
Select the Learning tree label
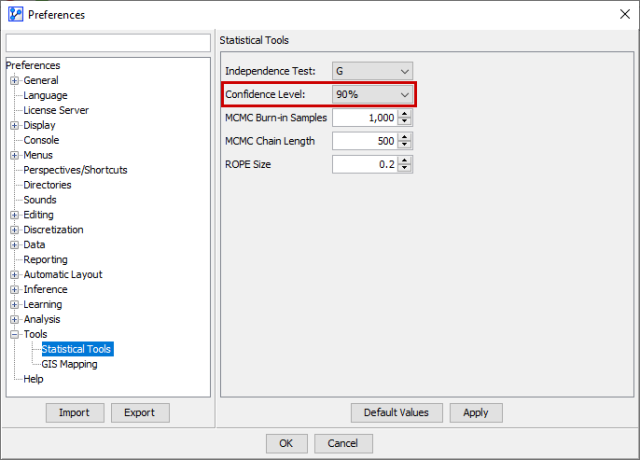click(x=43, y=304)
